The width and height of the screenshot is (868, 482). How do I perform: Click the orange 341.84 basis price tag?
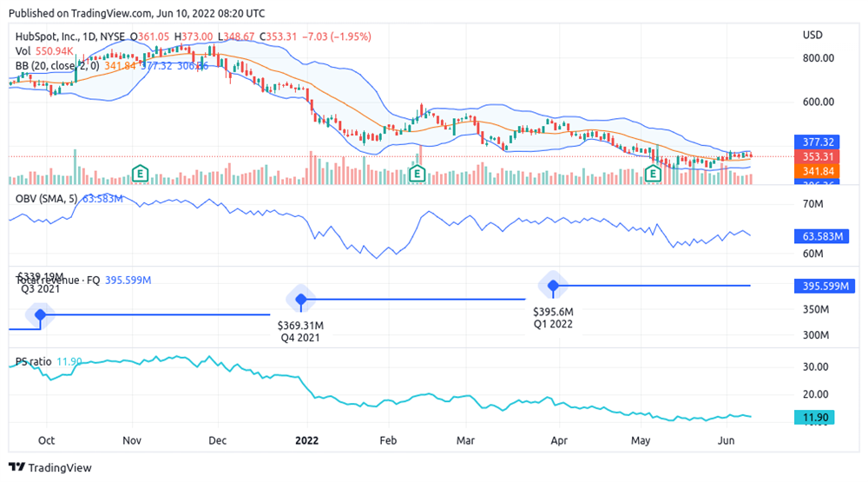coord(820,172)
